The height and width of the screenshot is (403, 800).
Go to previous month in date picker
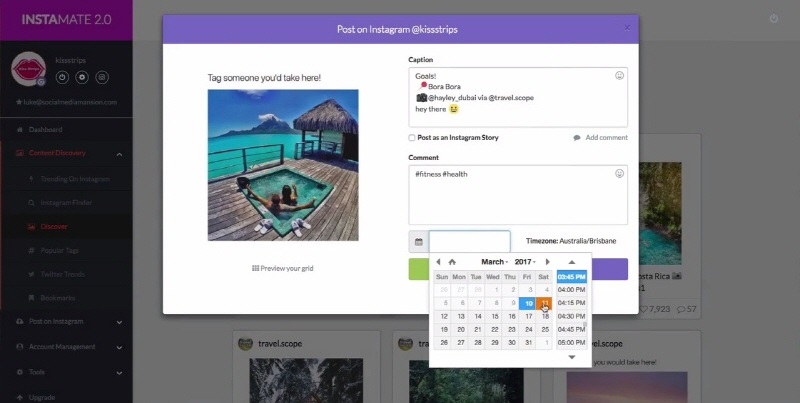click(438, 262)
